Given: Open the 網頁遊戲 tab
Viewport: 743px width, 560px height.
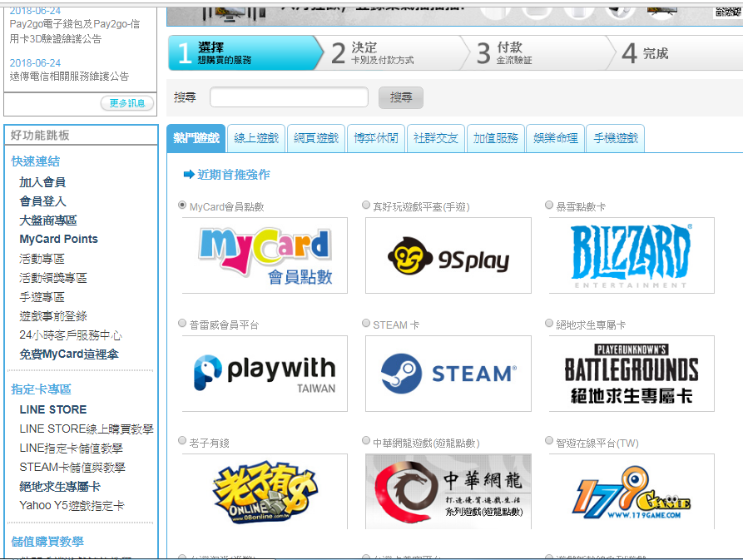Looking at the screenshot, I should pos(316,138).
